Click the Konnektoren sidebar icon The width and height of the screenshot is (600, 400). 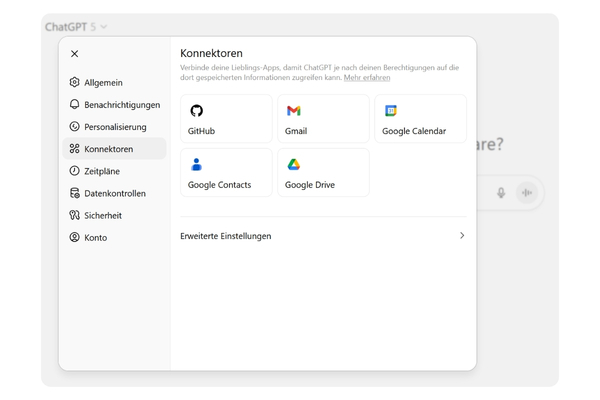pyautogui.click(x=74, y=149)
